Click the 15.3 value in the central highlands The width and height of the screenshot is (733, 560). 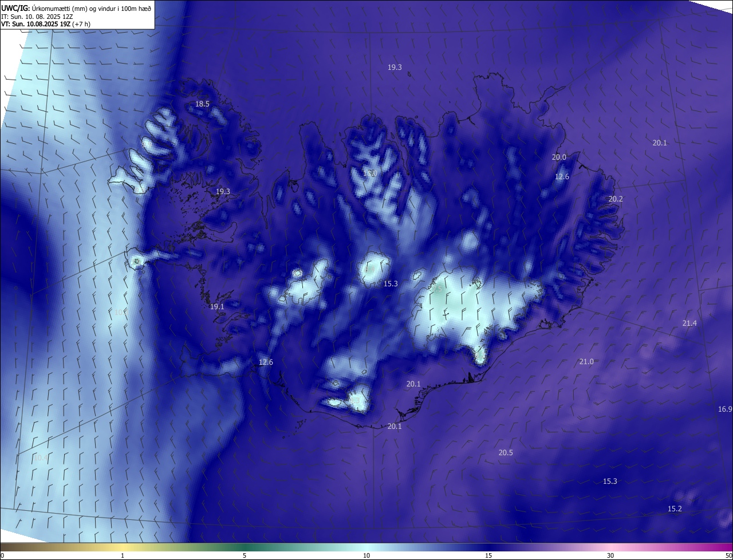click(391, 284)
